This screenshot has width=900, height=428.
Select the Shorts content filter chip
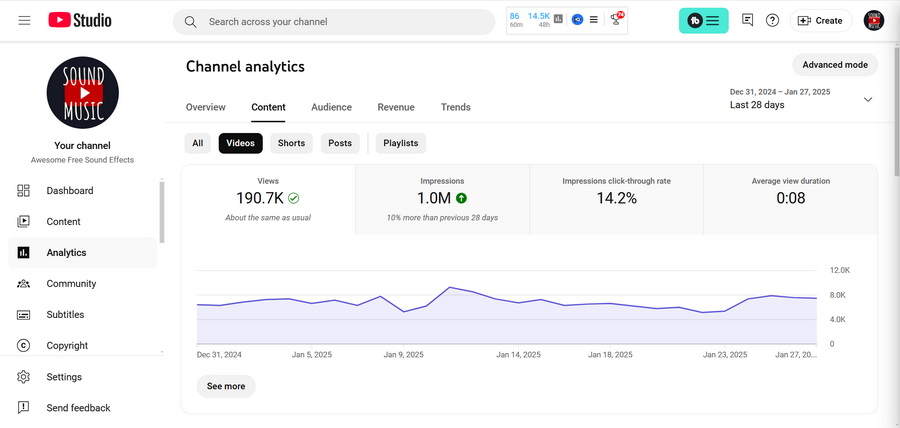click(x=291, y=143)
